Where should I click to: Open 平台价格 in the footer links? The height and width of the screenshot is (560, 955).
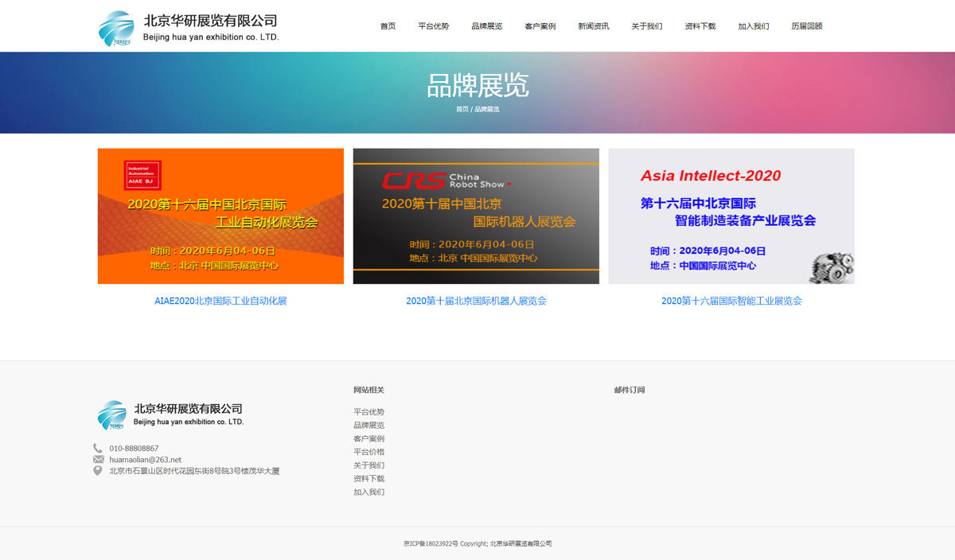[x=369, y=452]
